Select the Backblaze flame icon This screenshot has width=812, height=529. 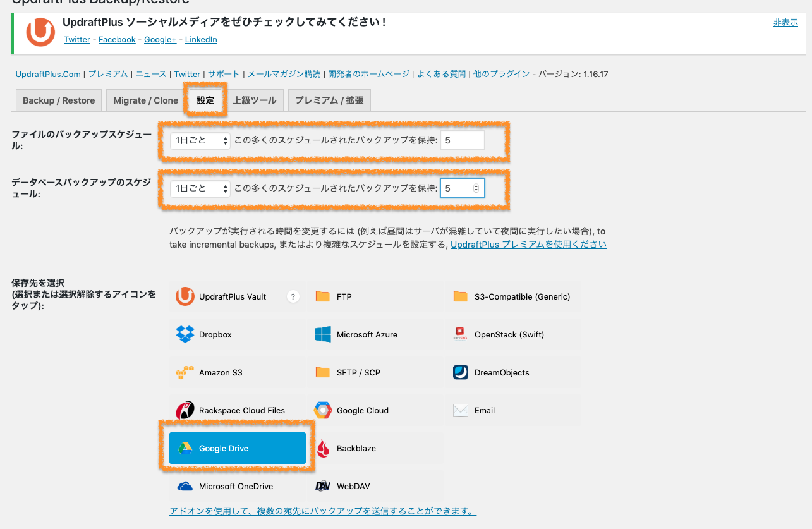pyautogui.click(x=323, y=448)
